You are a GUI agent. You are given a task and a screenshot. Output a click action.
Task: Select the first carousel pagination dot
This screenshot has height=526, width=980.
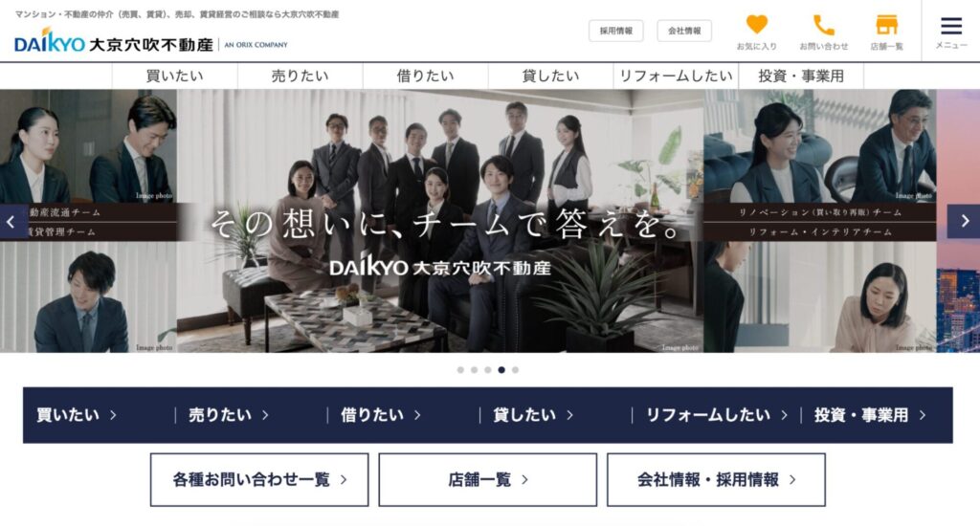click(460, 370)
